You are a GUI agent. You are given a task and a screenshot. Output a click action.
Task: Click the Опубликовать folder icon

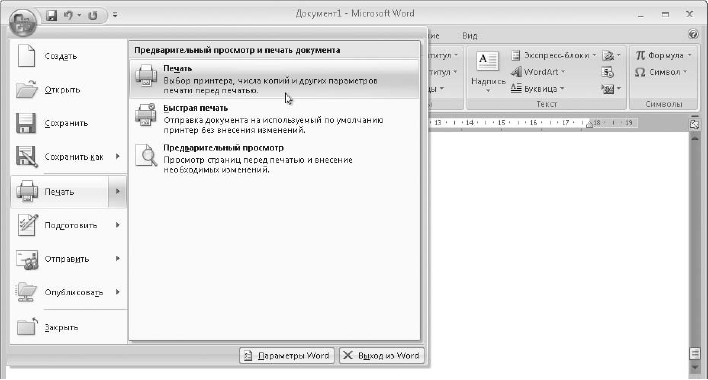pos(27,292)
